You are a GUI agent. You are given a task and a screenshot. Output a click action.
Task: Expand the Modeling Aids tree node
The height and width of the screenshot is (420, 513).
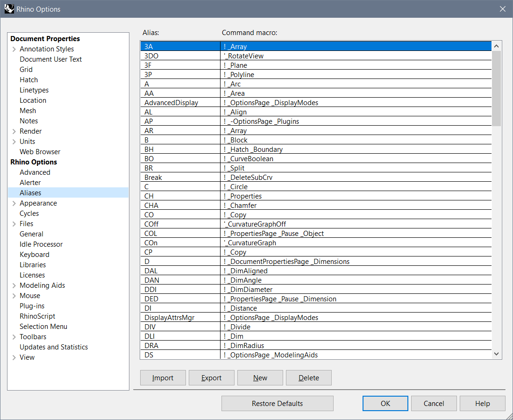14,285
